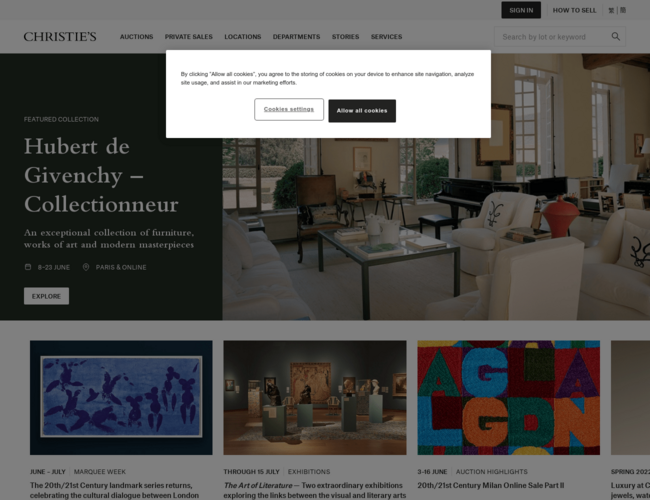Accept with Allow all cookies button

(x=362, y=111)
